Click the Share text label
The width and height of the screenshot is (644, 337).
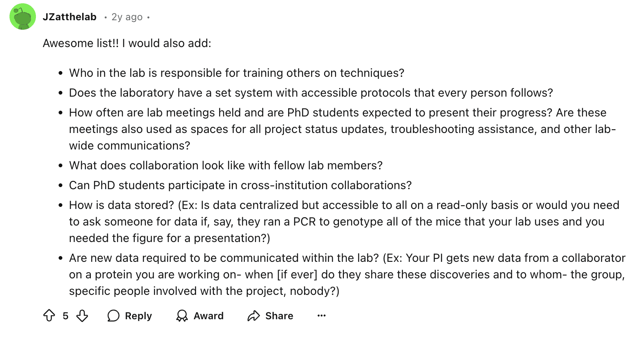[x=279, y=316]
